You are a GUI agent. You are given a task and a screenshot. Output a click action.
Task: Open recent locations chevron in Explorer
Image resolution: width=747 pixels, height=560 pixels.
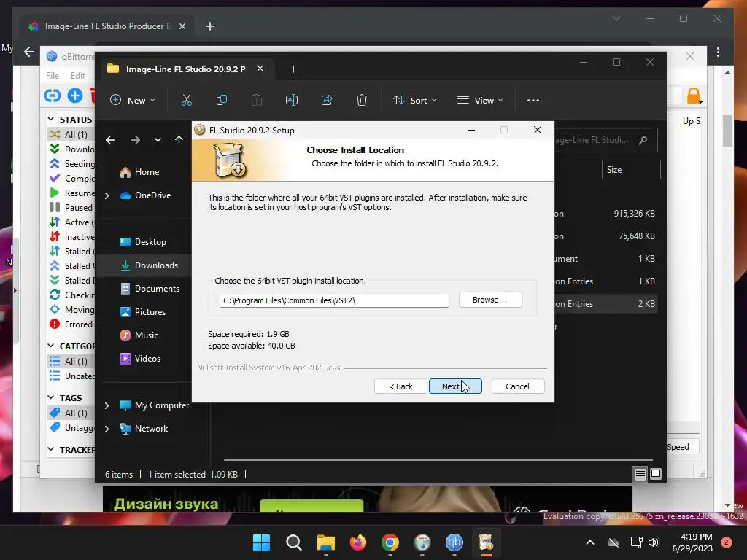point(158,140)
